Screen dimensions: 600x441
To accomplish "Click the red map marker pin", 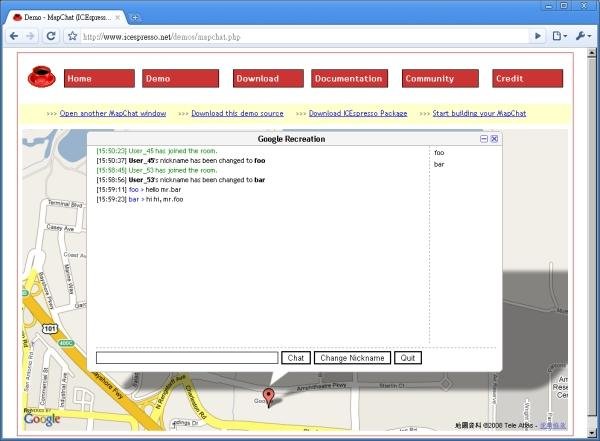I will (269, 397).
